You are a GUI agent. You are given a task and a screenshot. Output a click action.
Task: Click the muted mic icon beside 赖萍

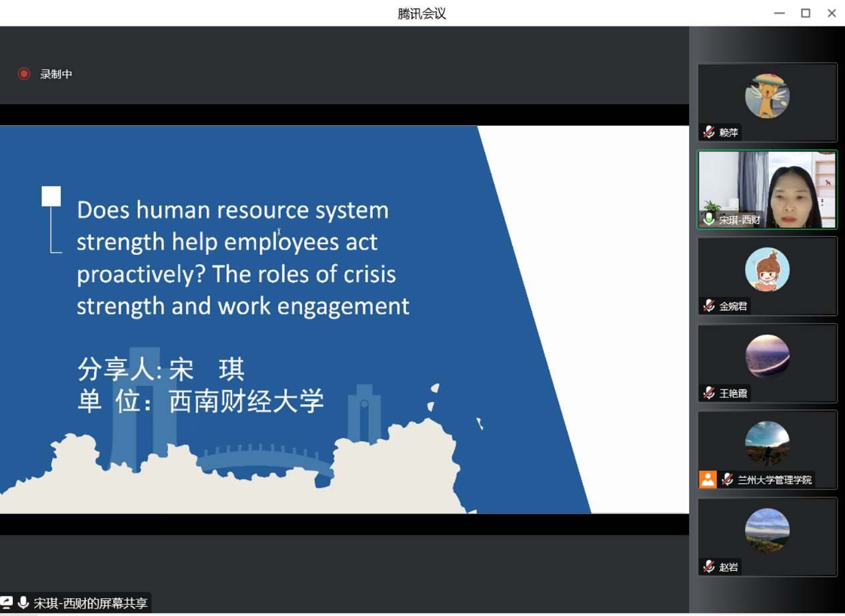point(709,133)
